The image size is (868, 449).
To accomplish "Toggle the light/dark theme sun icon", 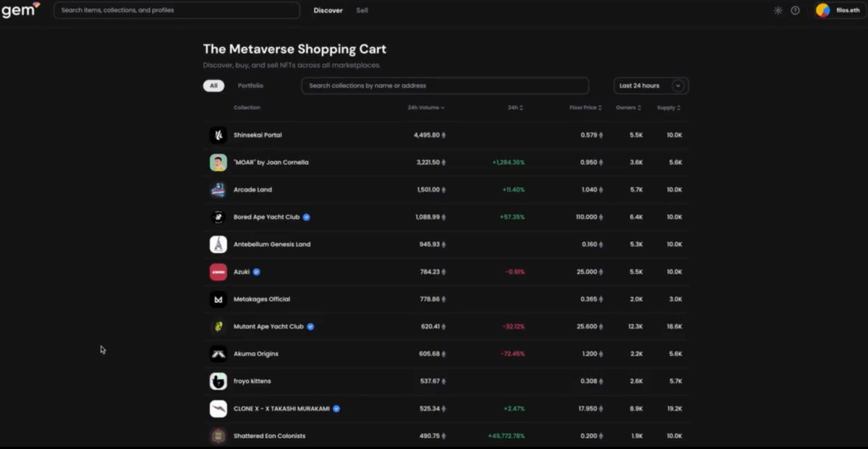I will tap(778, 11).
